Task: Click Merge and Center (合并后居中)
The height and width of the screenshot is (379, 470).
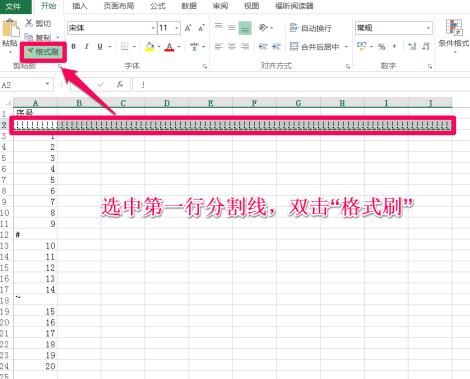Action: tap(315, 46)
